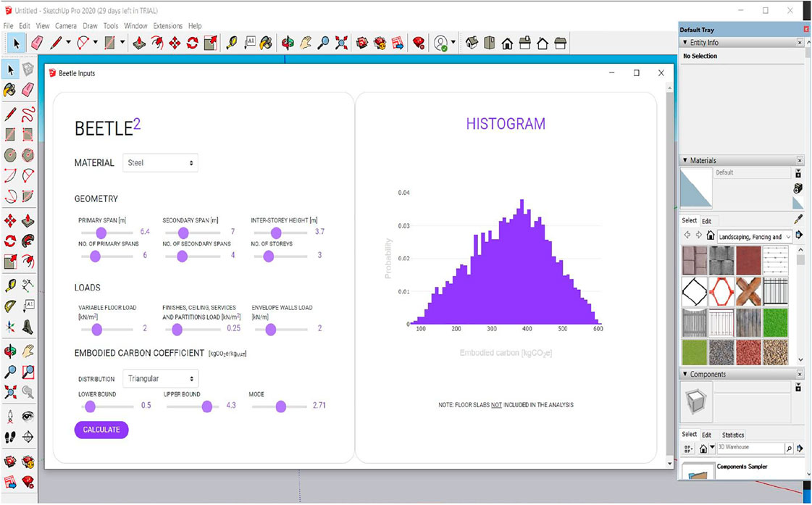This screenshot has height=505, width=812.
Task: Open components home navigation dropdown arrow
Action: tap(713, 448)
